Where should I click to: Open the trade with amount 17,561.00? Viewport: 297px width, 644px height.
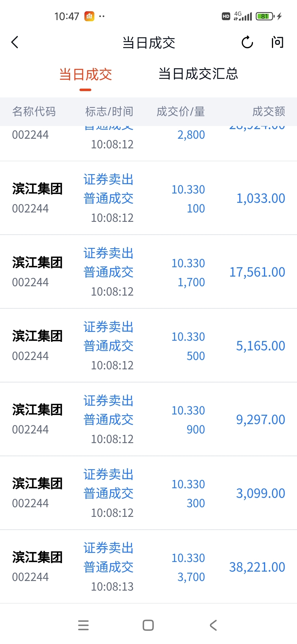click(x=148, y=272)
